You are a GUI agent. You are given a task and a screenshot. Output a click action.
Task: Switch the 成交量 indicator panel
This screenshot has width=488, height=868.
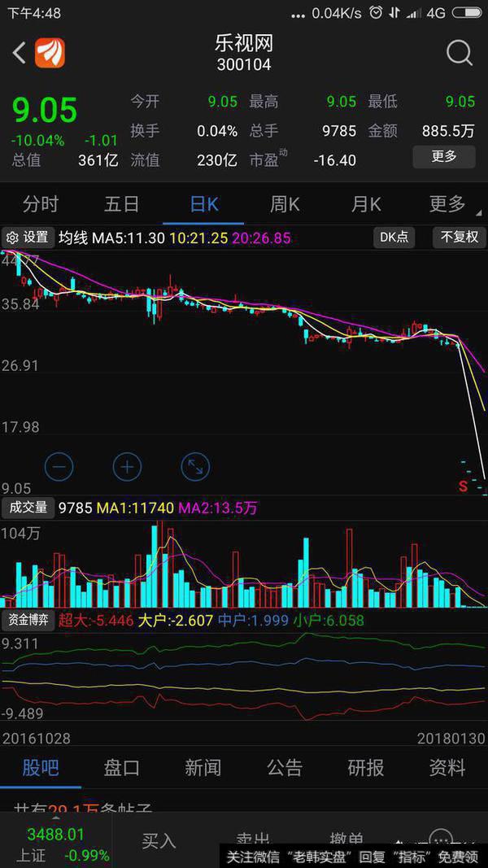[28, 507]
